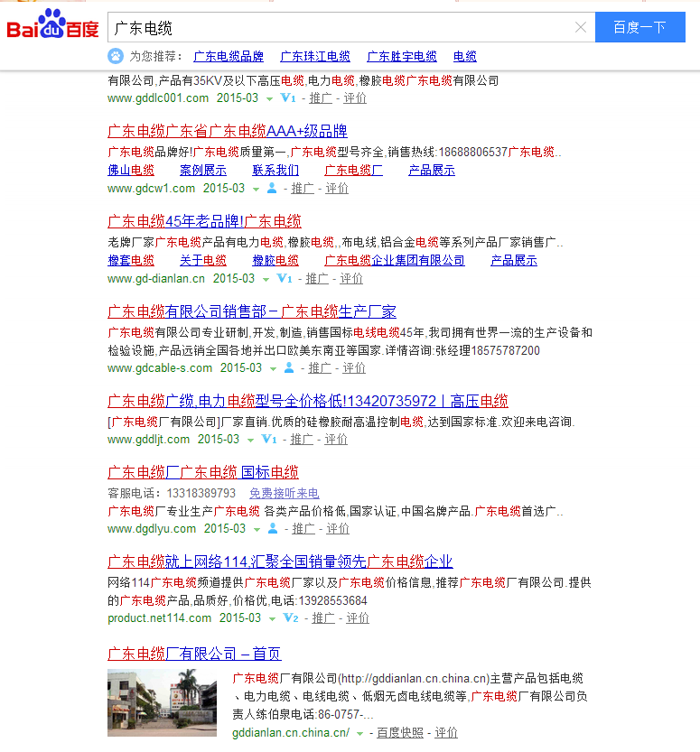Click 评价 link on the www.gddlc001.com row
700x752 pixels.
coord(355,97)
